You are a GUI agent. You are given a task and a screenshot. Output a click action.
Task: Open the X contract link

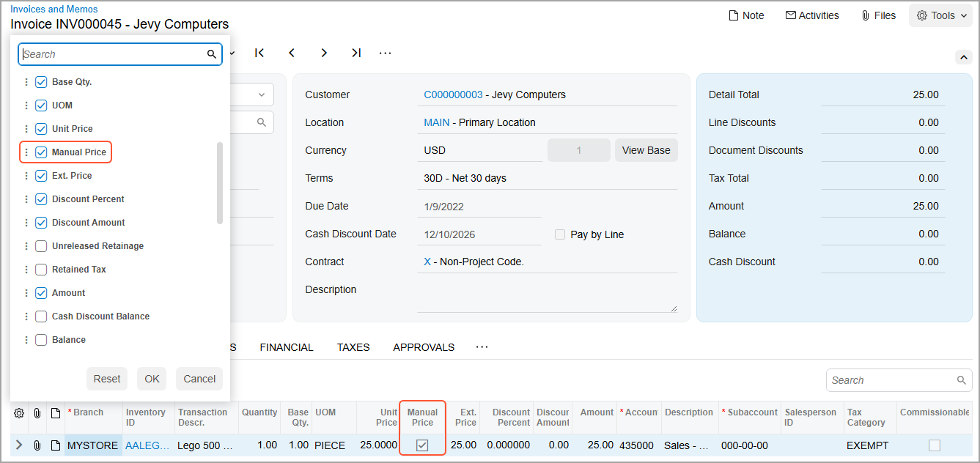(x=427, y=262)
